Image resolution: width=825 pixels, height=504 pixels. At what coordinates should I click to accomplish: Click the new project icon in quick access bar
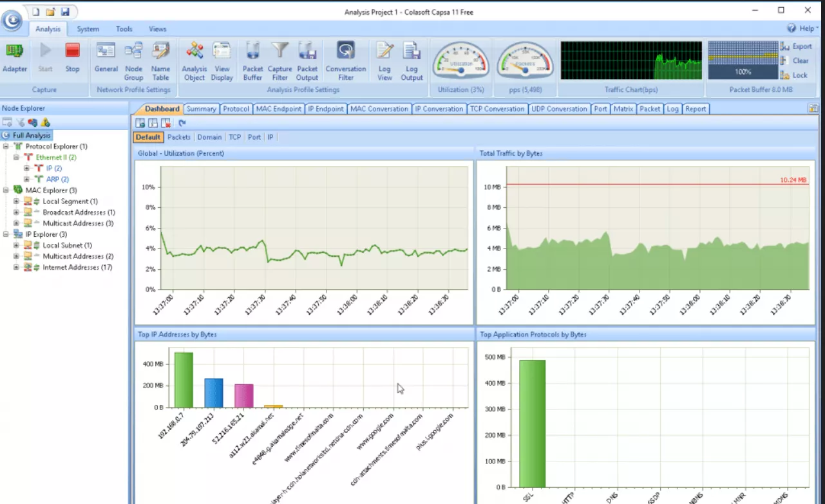tap(36, 12)
